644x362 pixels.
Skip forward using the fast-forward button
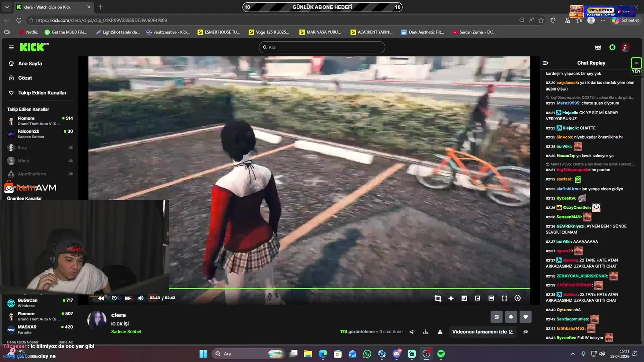128,298
